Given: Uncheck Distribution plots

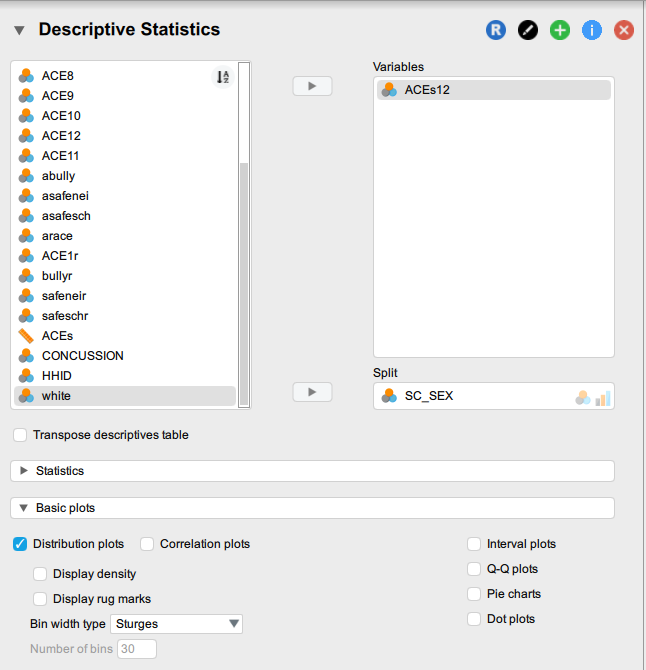Looking at the screenshot, I should [x=20, y=544].
